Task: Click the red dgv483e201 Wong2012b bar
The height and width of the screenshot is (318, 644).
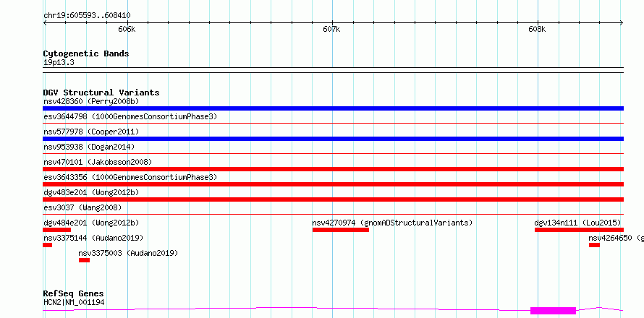Action: 333,199
